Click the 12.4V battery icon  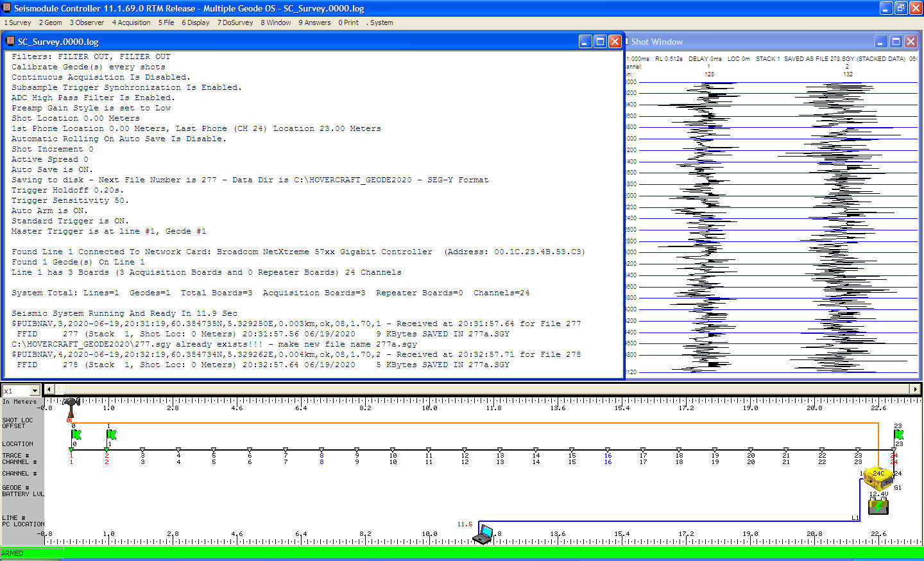(878, 506)
